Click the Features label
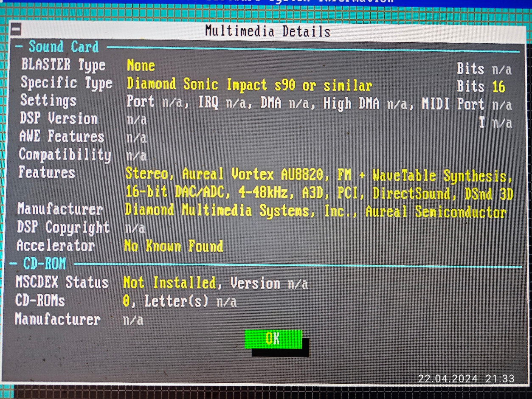Viewport: 532px width, 399px height. 47,172
